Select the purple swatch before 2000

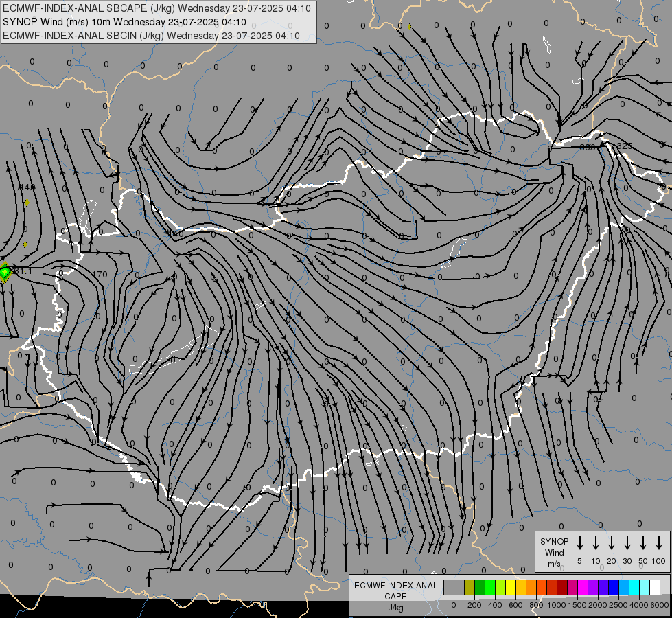point(592,587)
